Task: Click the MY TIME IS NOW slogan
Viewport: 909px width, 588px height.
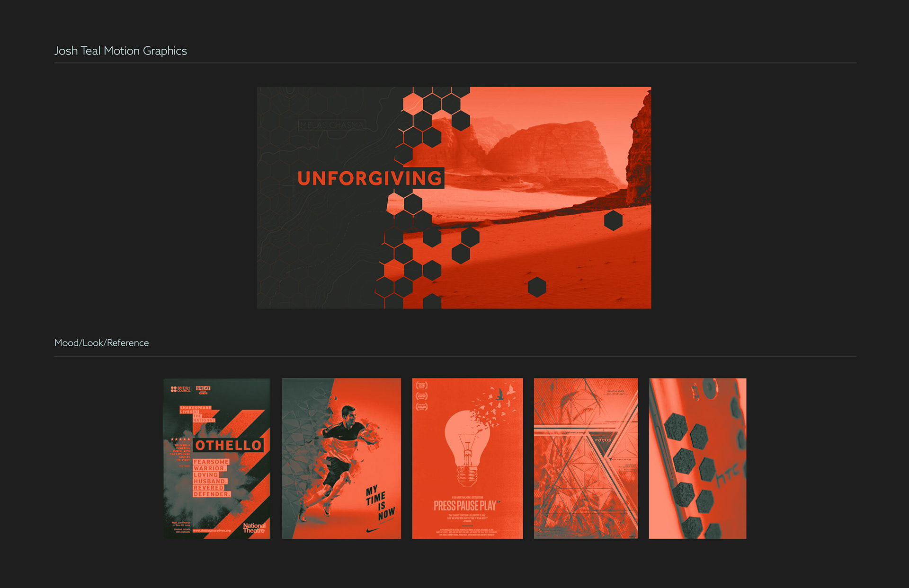Action: pos(380,502)
